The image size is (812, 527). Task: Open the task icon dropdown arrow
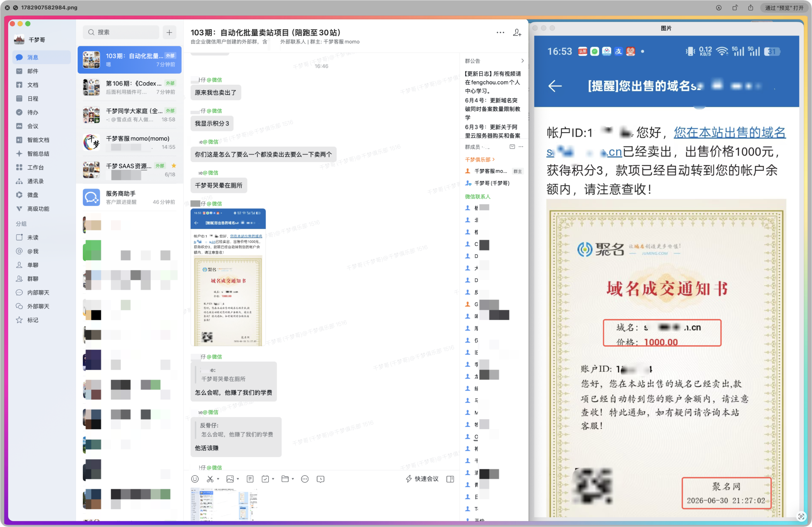273,479
